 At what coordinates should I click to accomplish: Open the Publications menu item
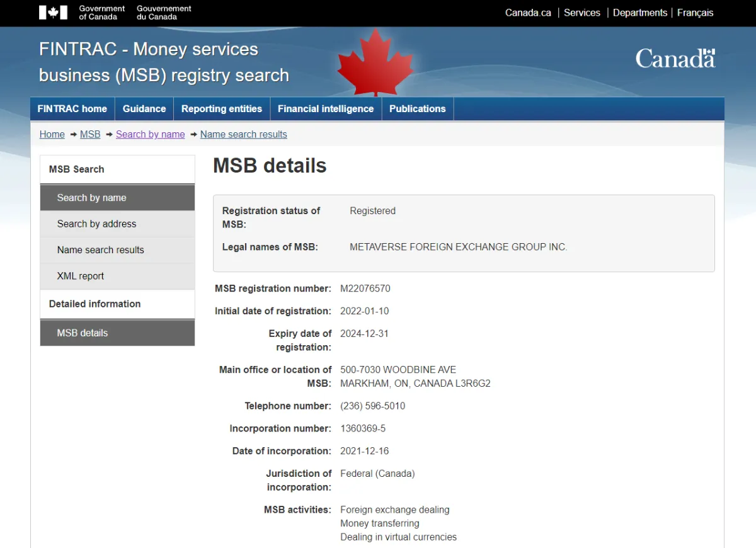[x=418, y=108]
